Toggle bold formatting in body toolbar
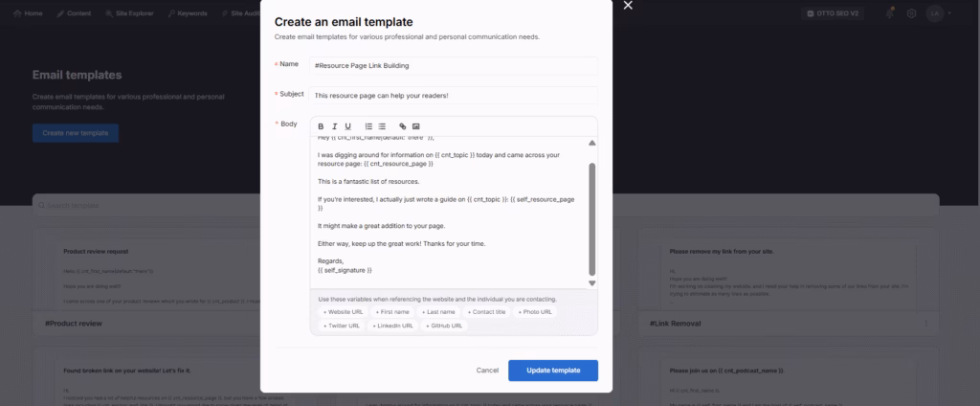The image size is (980, 406). point(322,126)
